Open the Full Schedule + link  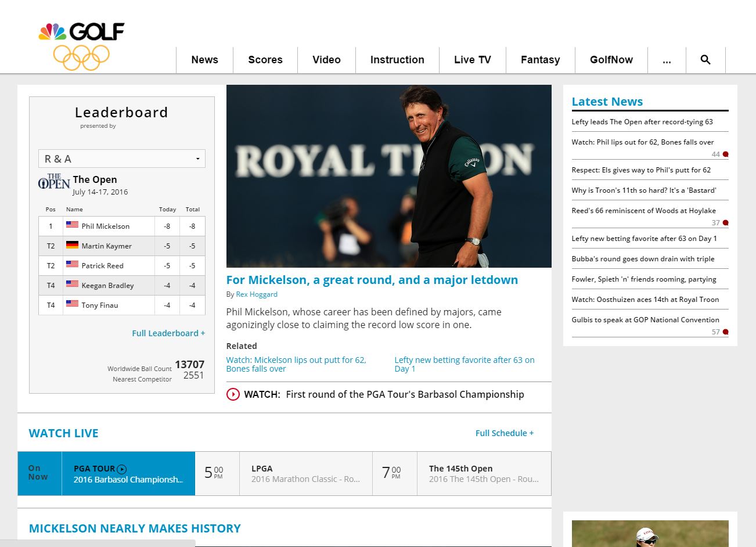[x=505, y=433]
